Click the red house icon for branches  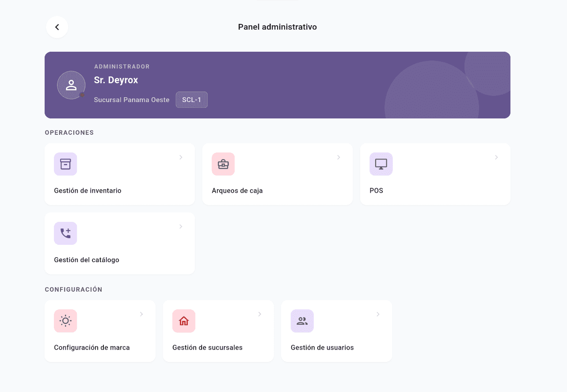[x=184, y=321]
